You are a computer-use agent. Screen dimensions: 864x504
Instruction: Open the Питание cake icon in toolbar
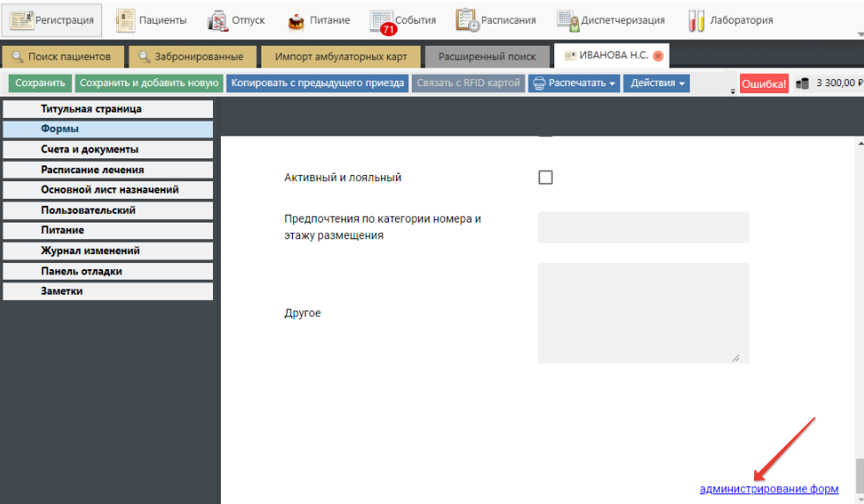(x=297, y=20)
